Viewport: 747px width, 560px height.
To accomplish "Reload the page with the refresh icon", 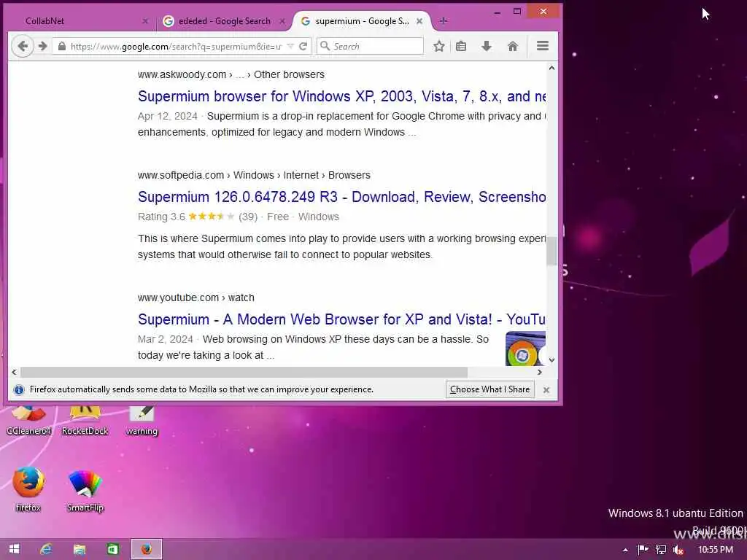I will tap(303, 46).
